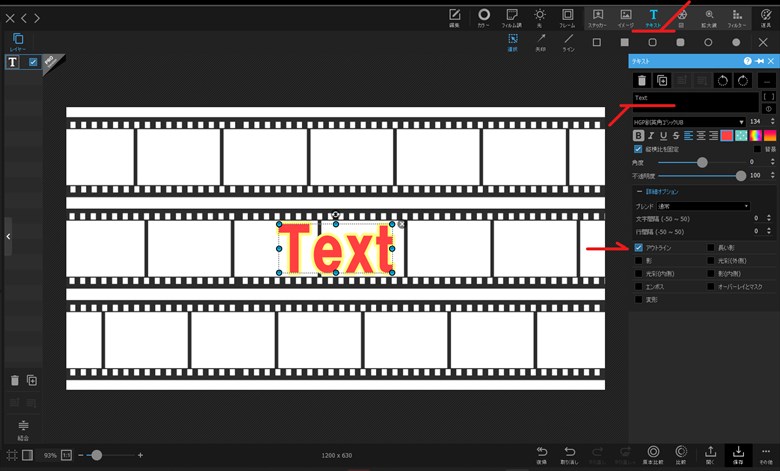
Task: Toggle italic formatting
Action: (651, 135)
